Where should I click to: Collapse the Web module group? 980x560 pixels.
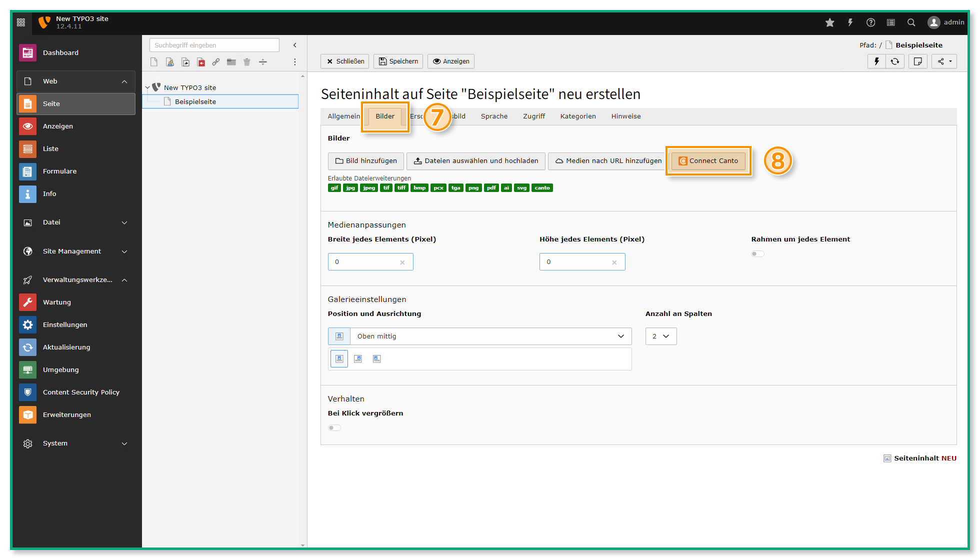[x=76, y=81]
